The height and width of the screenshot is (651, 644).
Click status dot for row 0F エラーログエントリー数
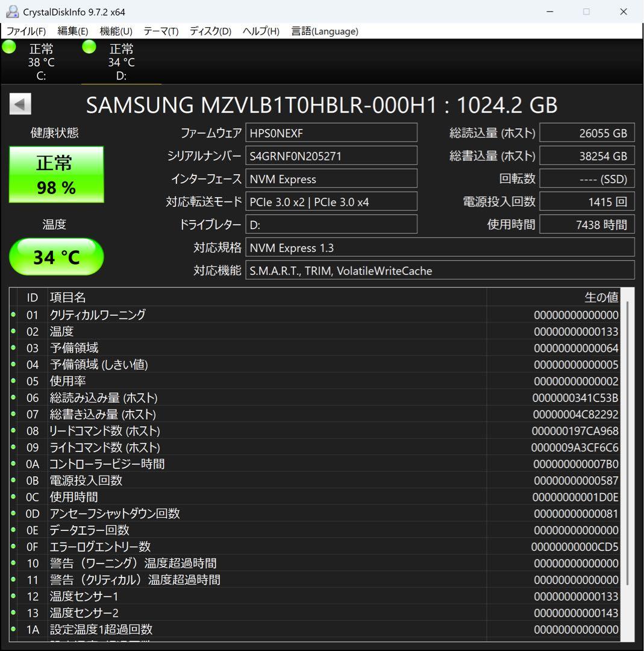[x=13, y=546]
